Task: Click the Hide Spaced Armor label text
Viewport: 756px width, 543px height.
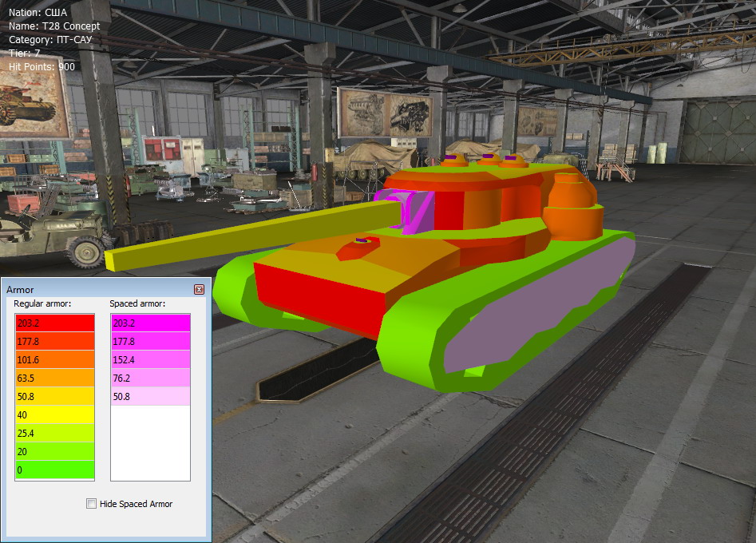Action: (136, 504)
